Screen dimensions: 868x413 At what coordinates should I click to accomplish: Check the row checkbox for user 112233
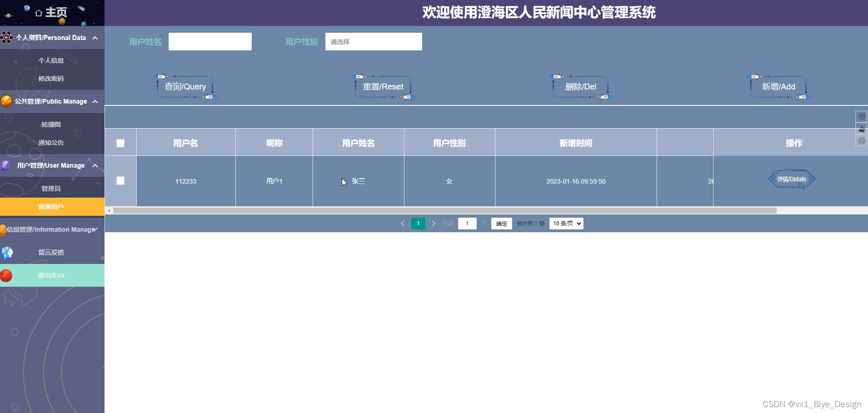coord(120,181)
